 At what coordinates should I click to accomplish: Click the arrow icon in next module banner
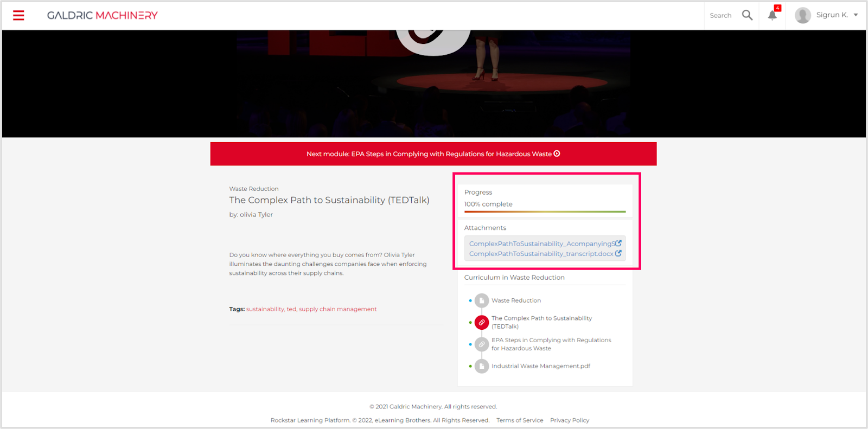pyautogui.click(x=557, y=153)
